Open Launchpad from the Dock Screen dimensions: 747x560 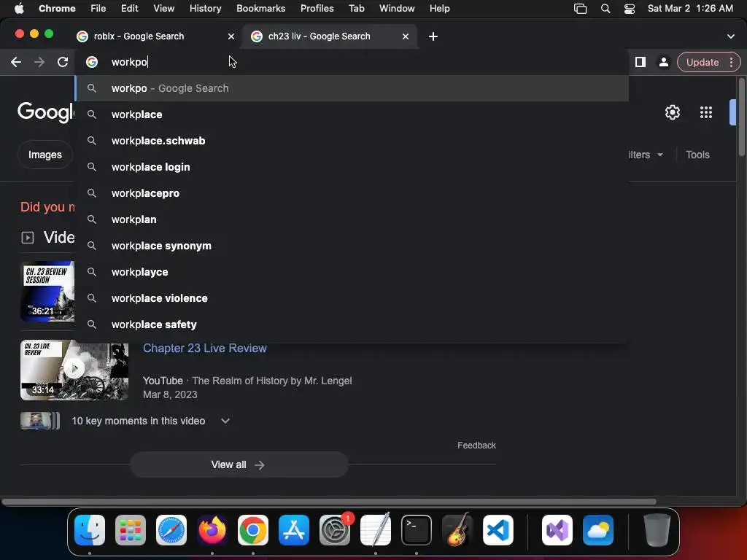pos(131,530)
